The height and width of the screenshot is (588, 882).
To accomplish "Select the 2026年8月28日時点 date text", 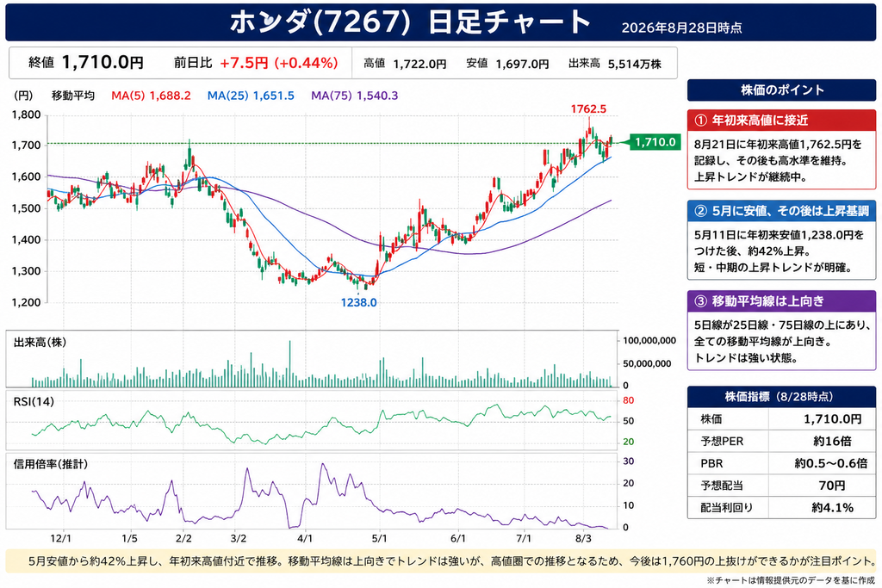I will [x=681, y=28].
